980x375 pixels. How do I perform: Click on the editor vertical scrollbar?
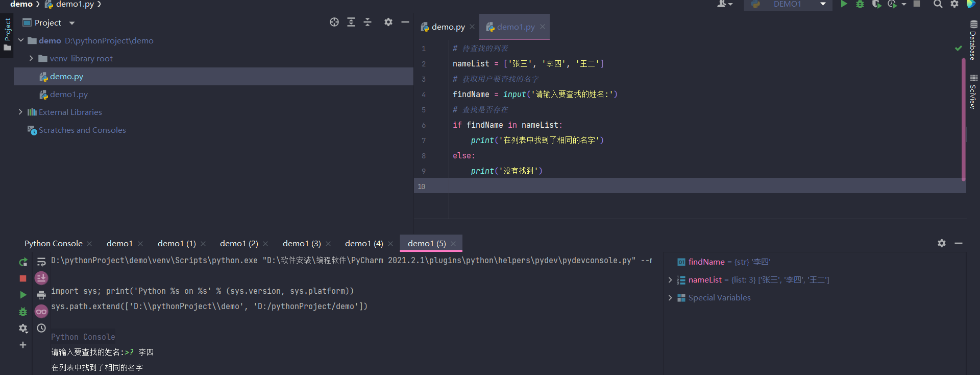963,120
